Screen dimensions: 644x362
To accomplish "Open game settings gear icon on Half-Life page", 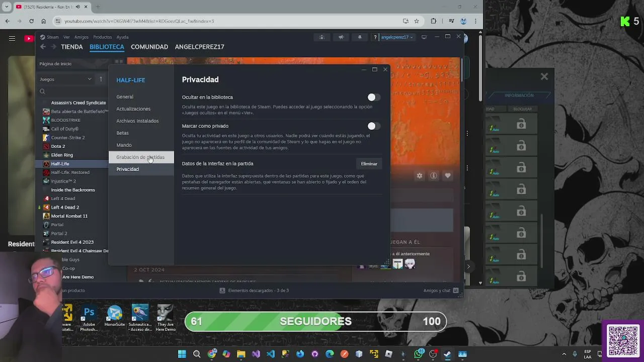I will (420, 175).
